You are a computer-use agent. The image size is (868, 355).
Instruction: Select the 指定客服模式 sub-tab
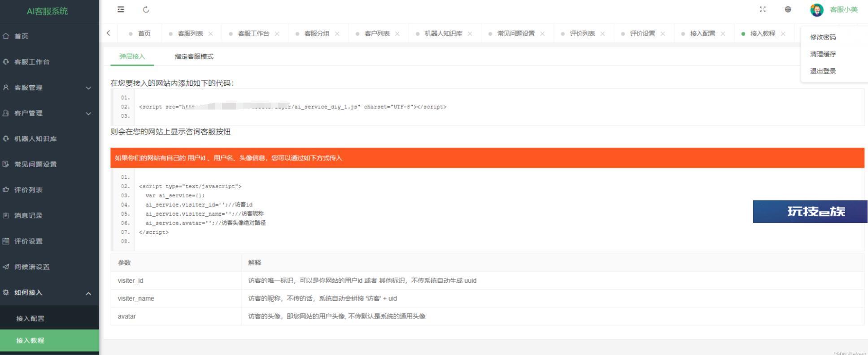pyautogui.click(x=194, y=56)
